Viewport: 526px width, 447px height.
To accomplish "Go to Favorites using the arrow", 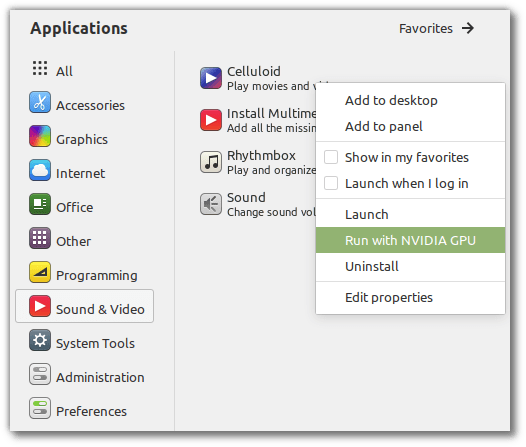I will [x=468, y=28].
